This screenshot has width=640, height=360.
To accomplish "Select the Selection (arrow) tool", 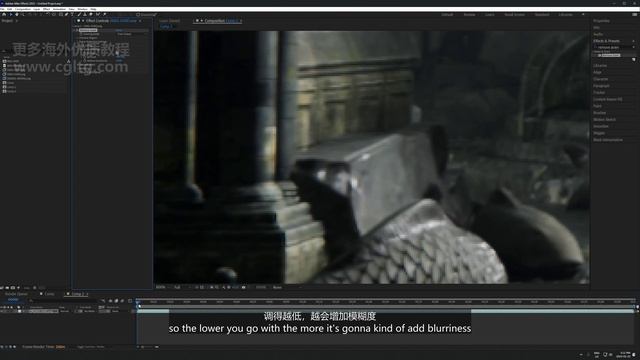I will point(11,14).
